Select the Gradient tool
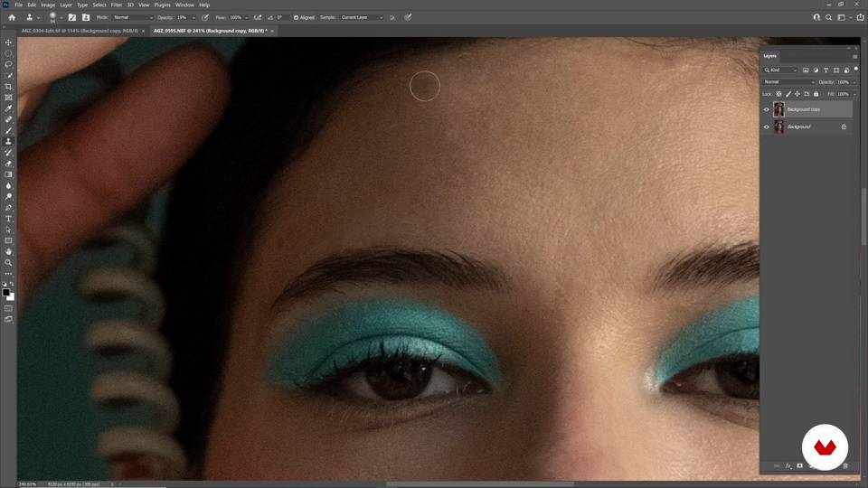This screenshot has height=488, width=868. pos(8,174)
